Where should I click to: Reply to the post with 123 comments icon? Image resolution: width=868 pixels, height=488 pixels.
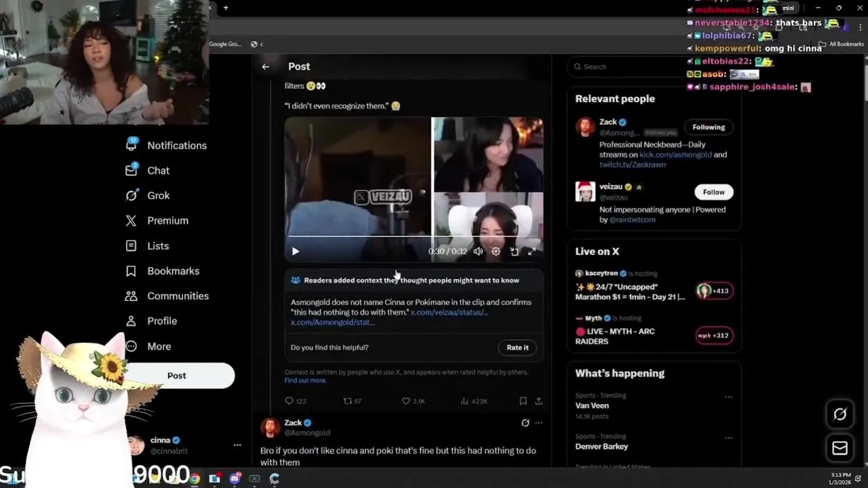click(295, 401)
